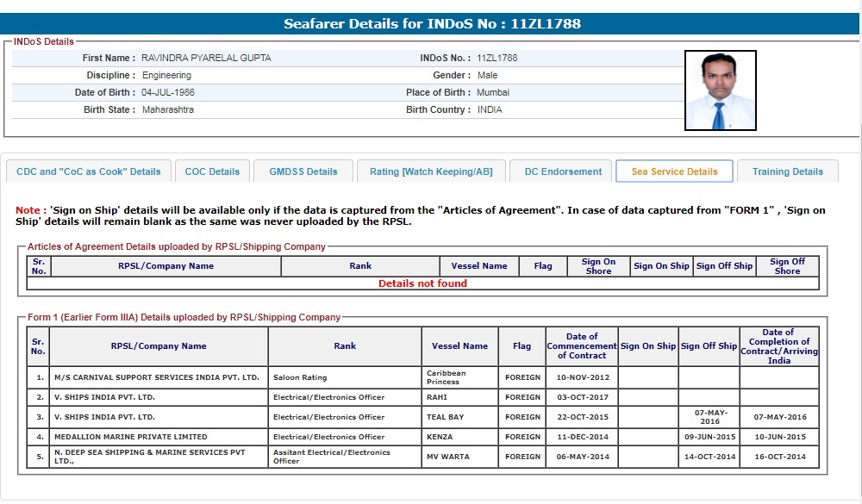Select the Rating [Watch Keeping/AB] tab
Viewport: 862px width, 504px height.
[x=431, y=171]
